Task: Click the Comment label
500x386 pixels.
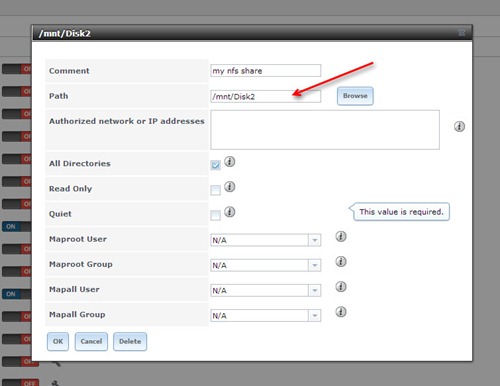Action: pyautogui.click(x=69, y=71)
